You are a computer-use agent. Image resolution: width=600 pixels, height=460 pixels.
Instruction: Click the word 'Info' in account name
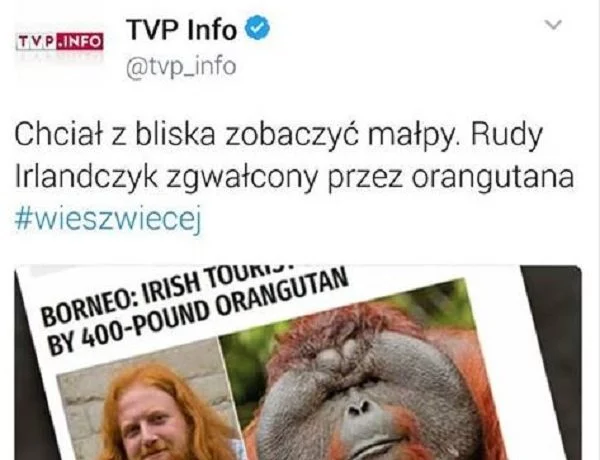coord(212,29)
